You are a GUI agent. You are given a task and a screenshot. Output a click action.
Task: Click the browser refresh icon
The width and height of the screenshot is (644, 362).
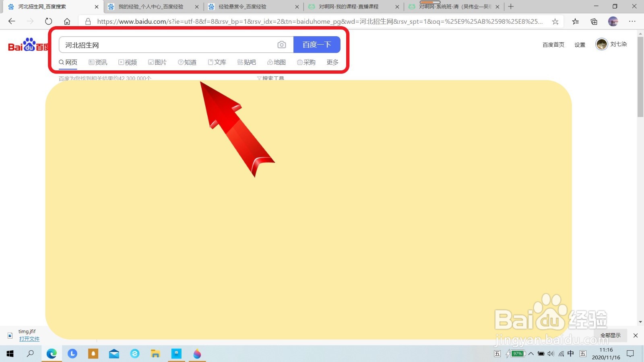49,21
